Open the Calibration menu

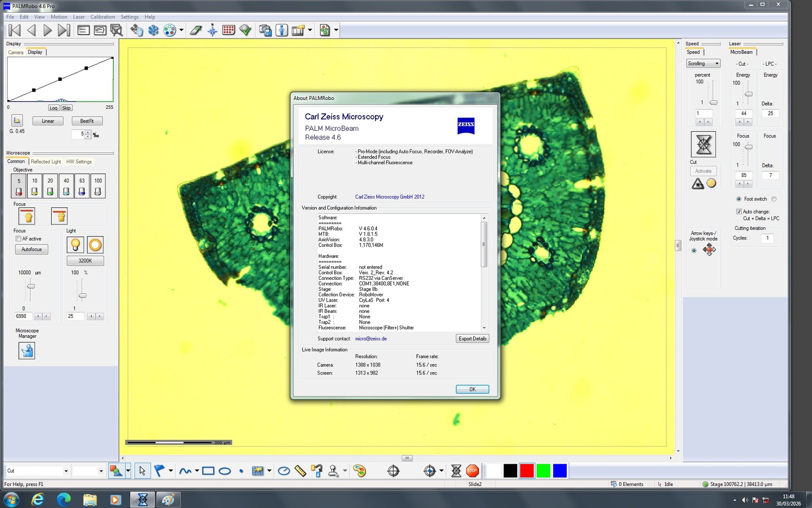coord(102,16)
